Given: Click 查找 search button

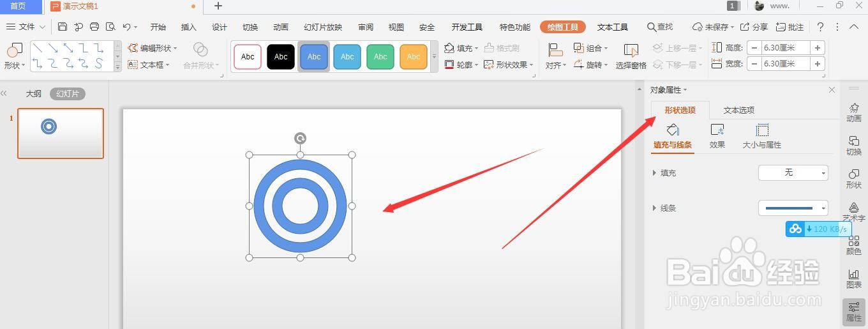Looking at the screenshot, I should click(x=660, y=27).
